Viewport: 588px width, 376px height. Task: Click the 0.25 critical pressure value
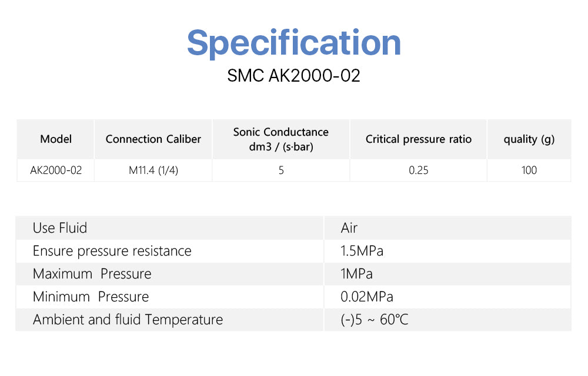click(x=419, y=170)
